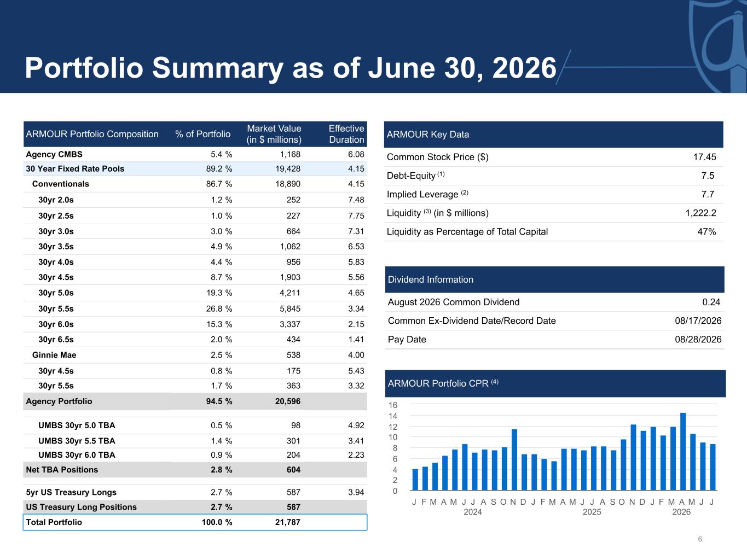Click the tallest CPR bar for April 2026
This screenshot has height=560, width=747.
(683, 452)
